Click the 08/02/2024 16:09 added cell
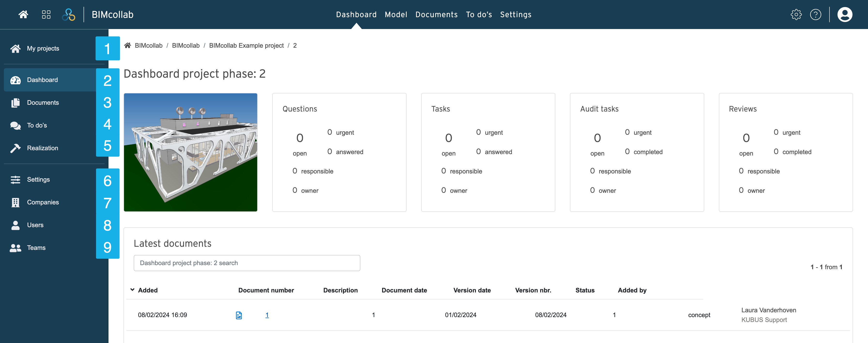Viewport: 868px width, 343px height. (163, 315)
